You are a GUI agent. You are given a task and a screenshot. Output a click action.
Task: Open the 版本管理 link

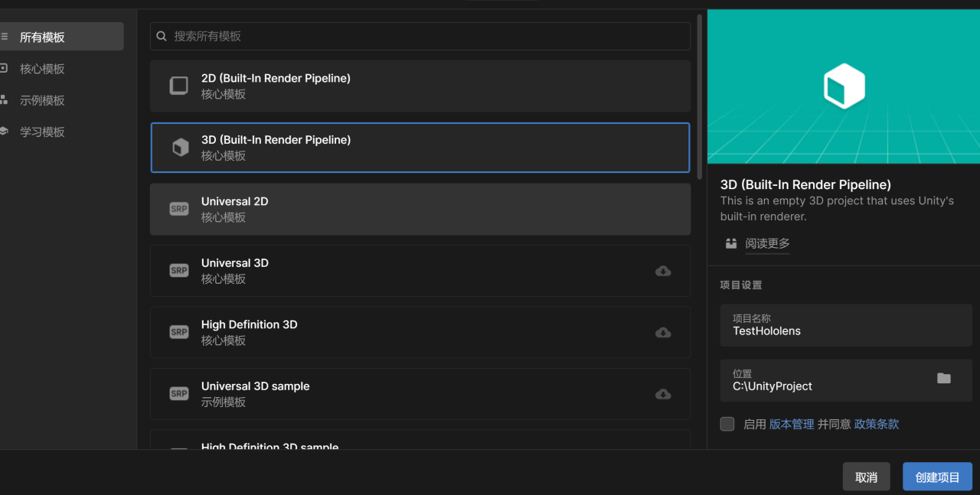click(792, 424)
